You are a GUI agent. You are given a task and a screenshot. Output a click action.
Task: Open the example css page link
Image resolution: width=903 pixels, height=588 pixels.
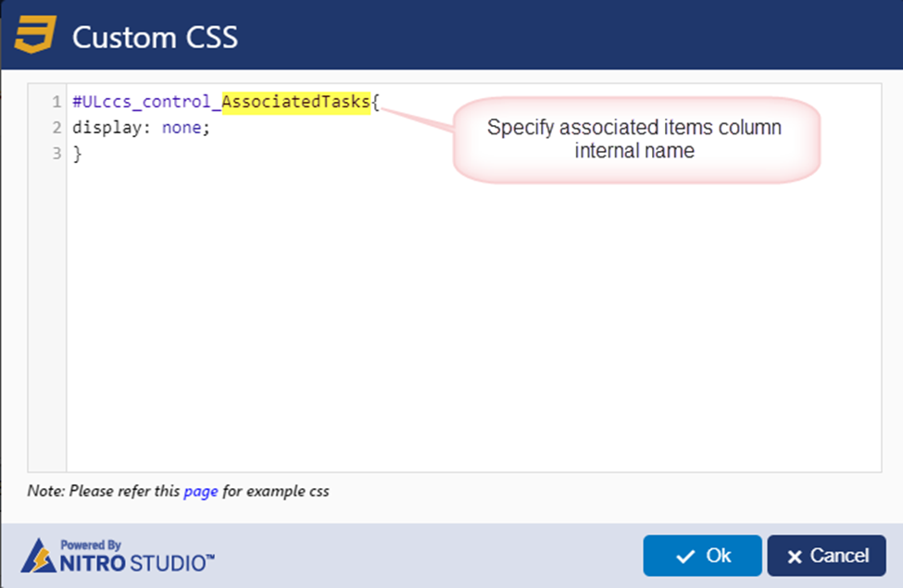(x=201, y=492)
